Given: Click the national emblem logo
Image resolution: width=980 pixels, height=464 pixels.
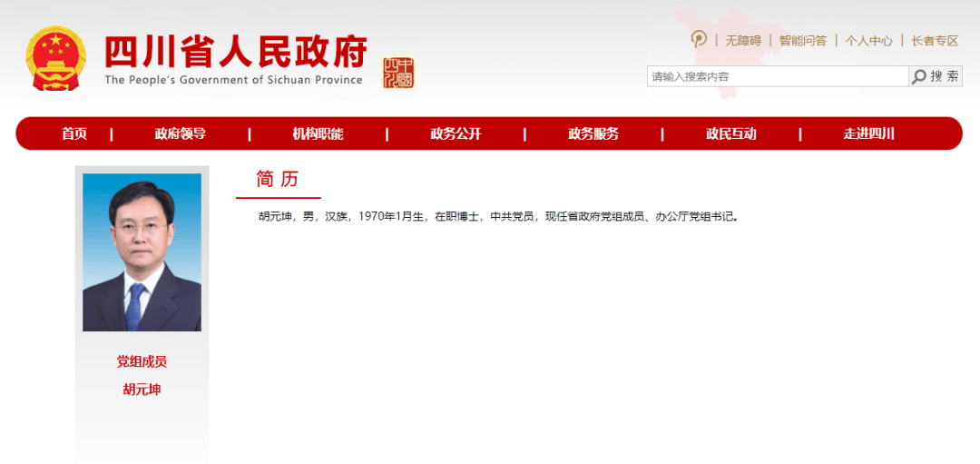Looking at the screenshot, I should coord(55,58).
